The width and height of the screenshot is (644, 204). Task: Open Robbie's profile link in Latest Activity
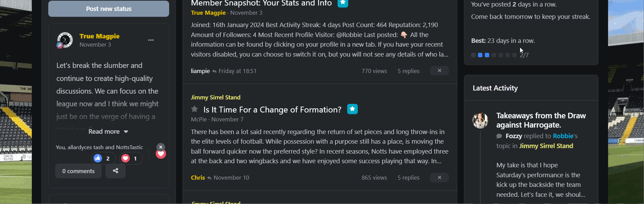click(563, 136)
